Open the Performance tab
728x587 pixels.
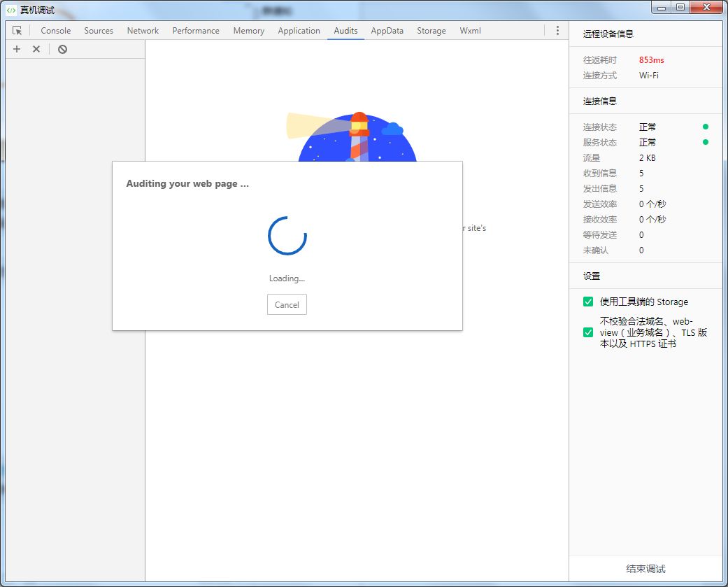pos(196,31)
